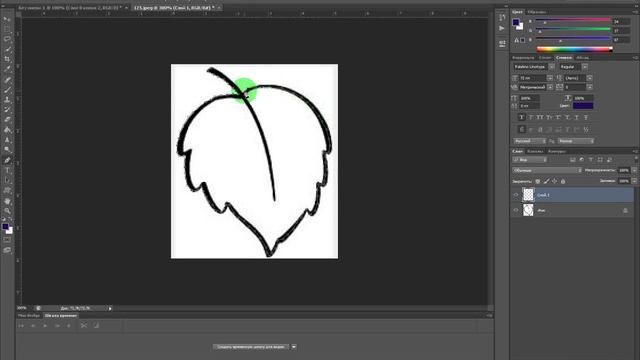Select the Lasso tool
Image resolution: width=640 pixels, height=360 pixels.
(x=7, y=39)
